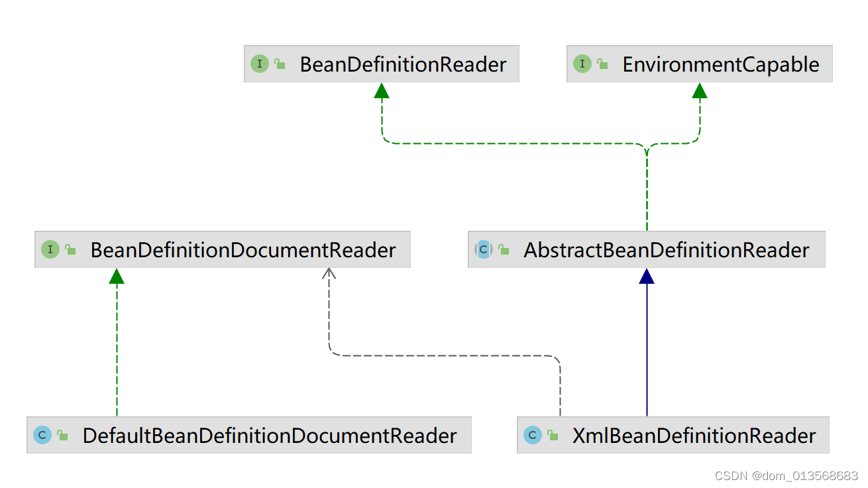Select the DefaultBeanDefinitionDocumentReader class node

point(248,435)
